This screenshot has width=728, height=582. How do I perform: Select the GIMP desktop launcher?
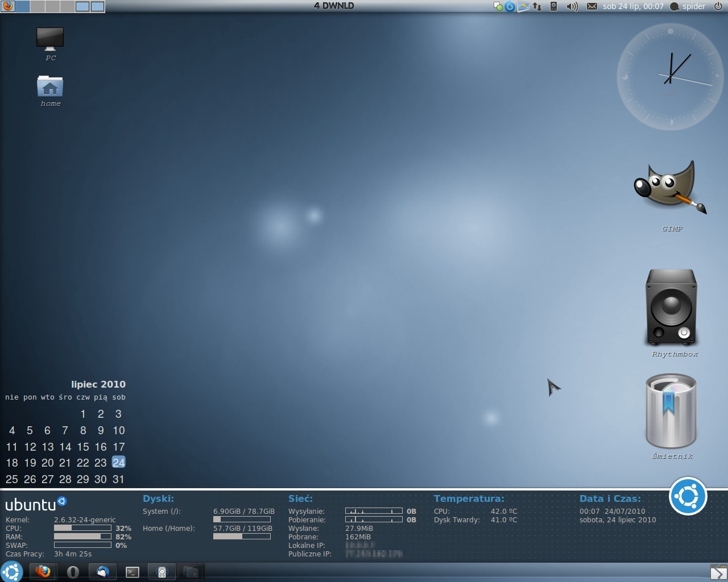click(671, 195)
